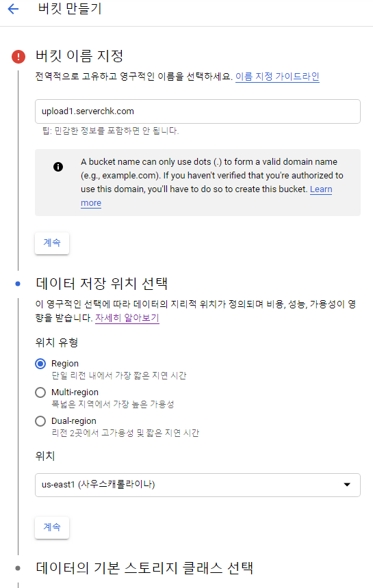The height and width of the screenshot is (588, 373).
Task: Open the 버킷 이름 지정 section heading
Action: point(79,56)
